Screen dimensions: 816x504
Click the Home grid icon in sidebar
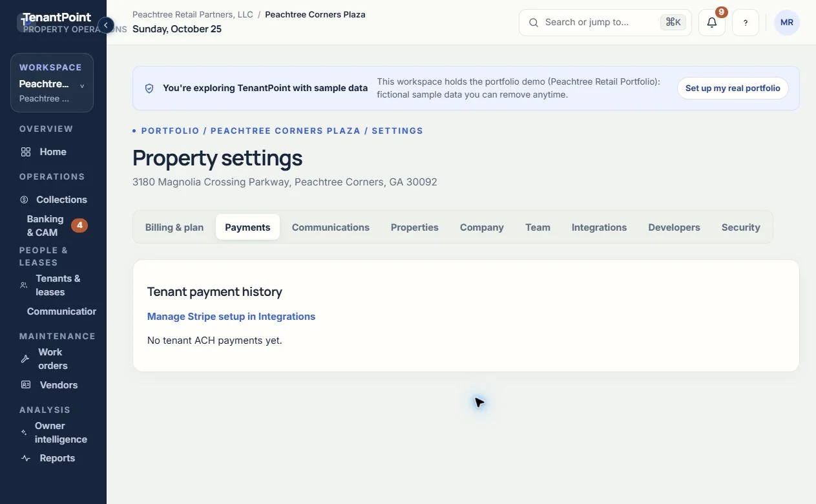26,152
